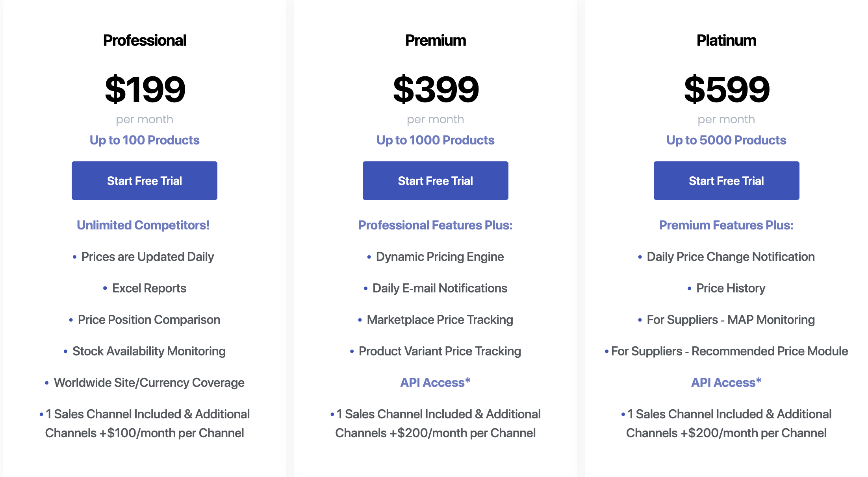This screenshot has width=868, height=477.
Task: Click the $199 price figure
Action: (x=145, y=89)
